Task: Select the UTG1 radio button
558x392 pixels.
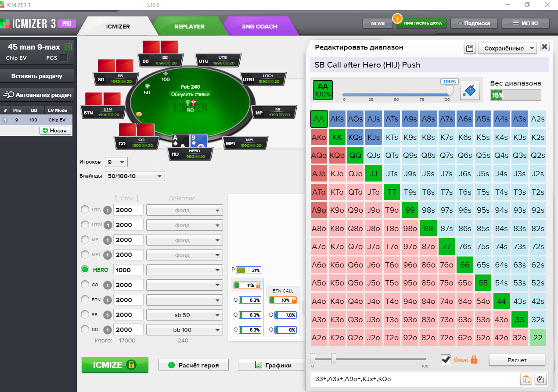Action: coord(85,225)
